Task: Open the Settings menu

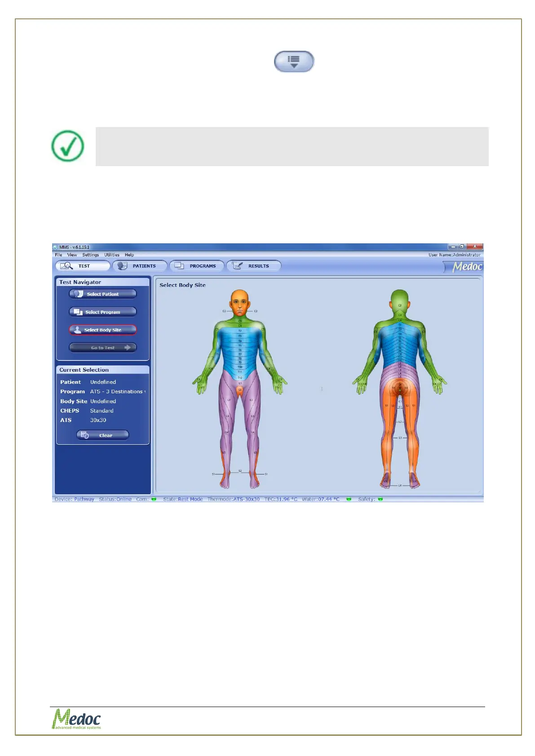Action: [90, 255]
